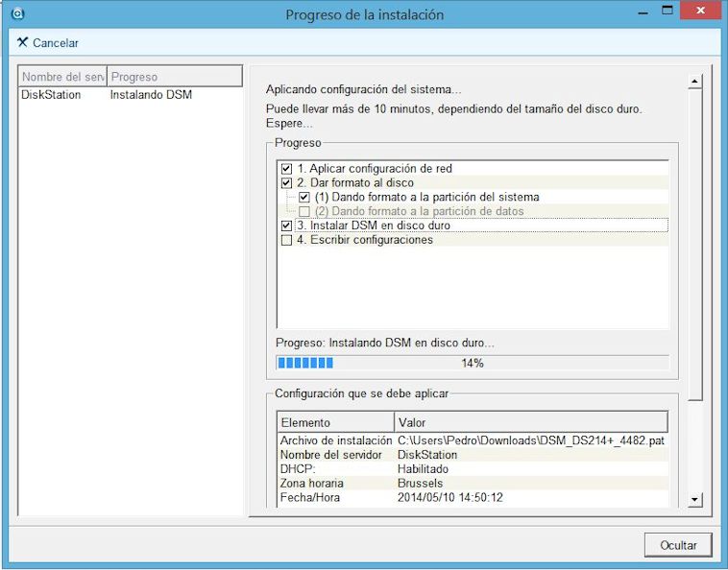
Task: Cancel the installation via Cancelar
Action: click(48, 42)
